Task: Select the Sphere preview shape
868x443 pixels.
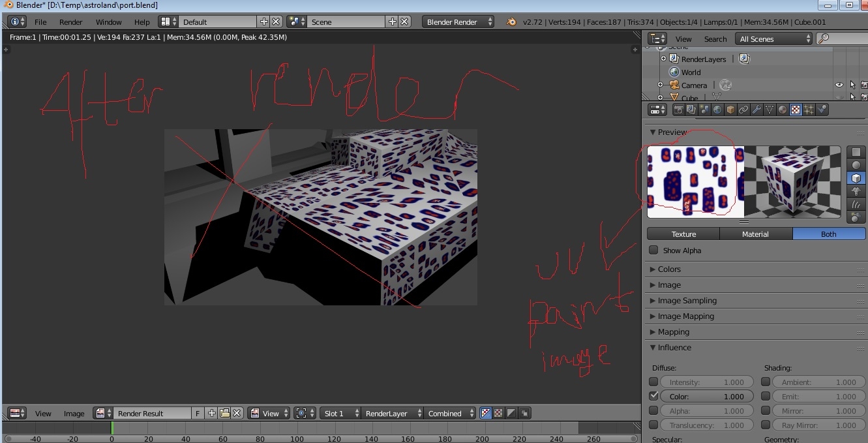Action: pyautogui.click(x=855, y=165)
